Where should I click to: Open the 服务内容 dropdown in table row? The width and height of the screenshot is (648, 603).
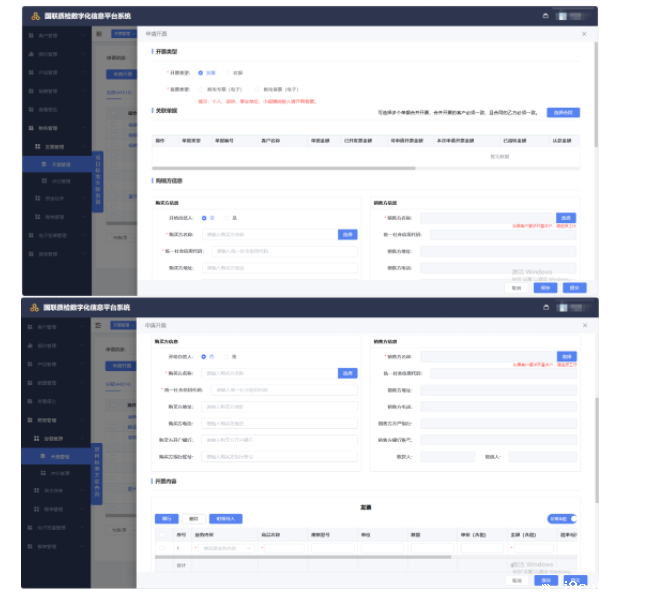coord(225,548)
